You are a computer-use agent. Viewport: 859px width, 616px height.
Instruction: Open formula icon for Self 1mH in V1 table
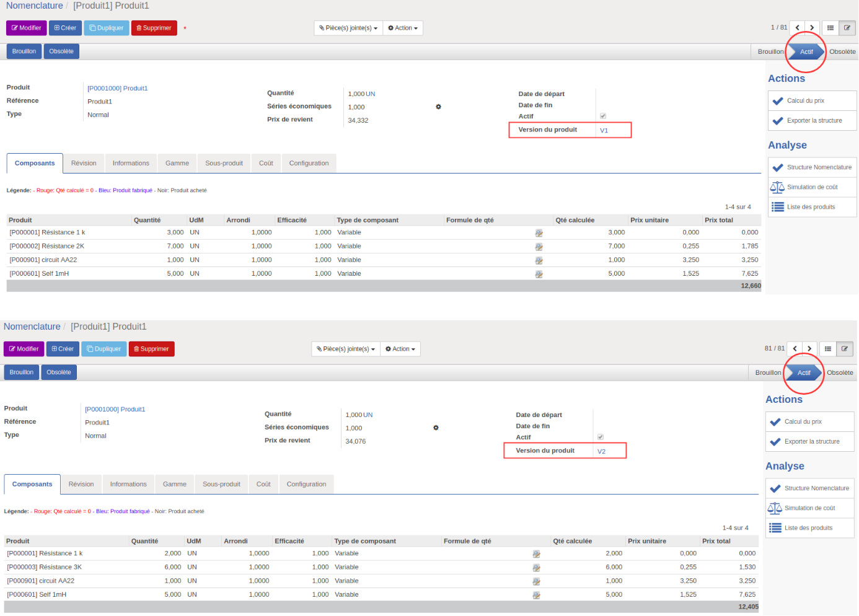point(539,274)
